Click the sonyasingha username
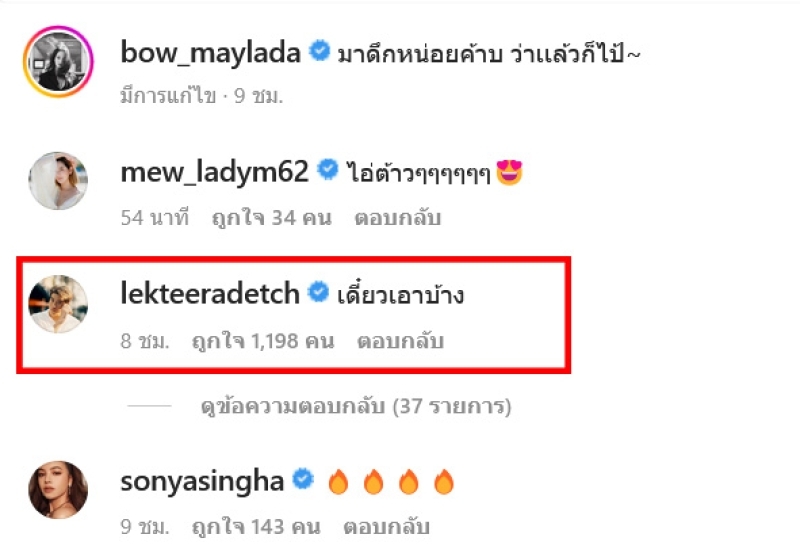The width and height of the screenshot is (800, 557). [x=202, y=482]
